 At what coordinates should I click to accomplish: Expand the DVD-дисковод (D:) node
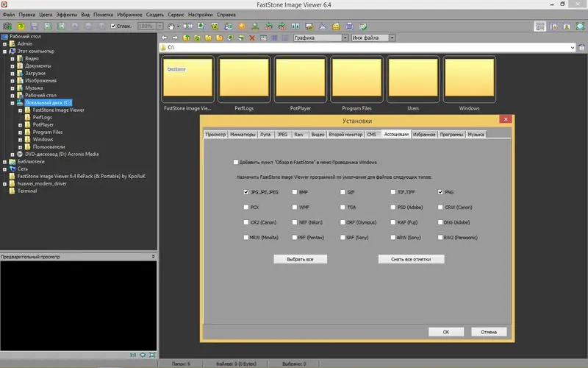tap(12, 155)
